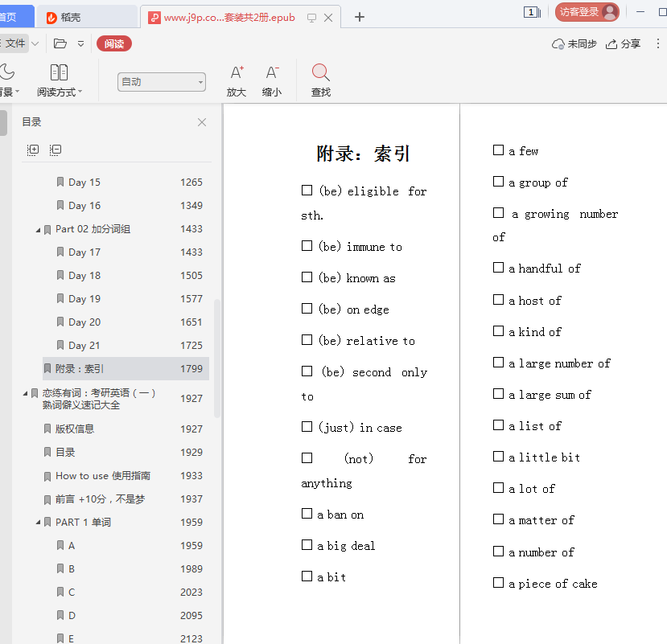Collapse the 'Part 02 加分词组' tree section
The height and width of the screenshot is (644, 667).
[x=38, y=230]
